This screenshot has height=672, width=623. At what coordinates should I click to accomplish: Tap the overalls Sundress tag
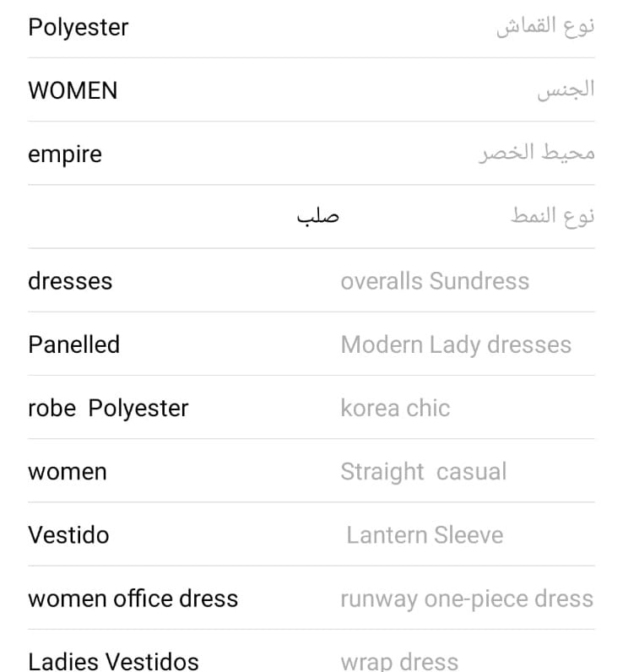[x=435, y=280]
